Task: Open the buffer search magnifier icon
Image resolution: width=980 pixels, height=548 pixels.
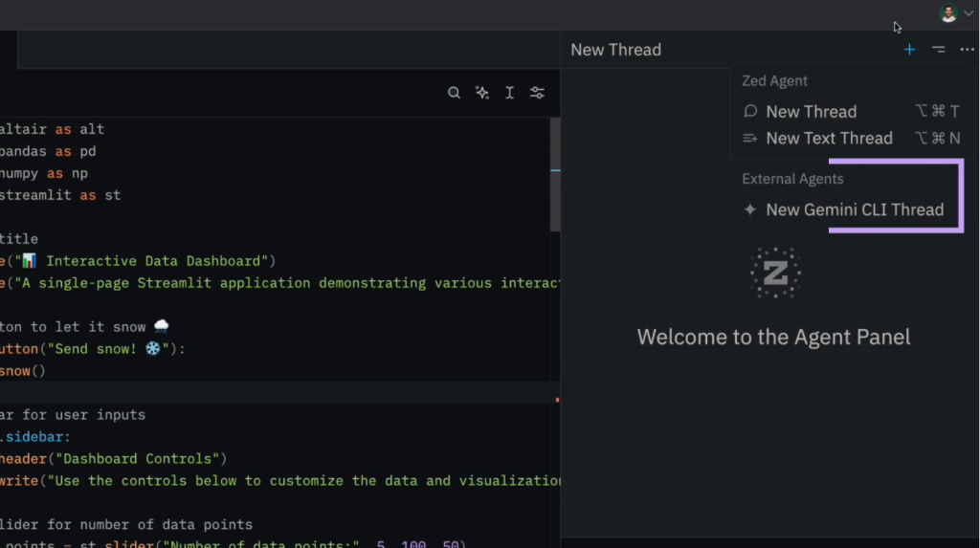Action: [455, 93]
